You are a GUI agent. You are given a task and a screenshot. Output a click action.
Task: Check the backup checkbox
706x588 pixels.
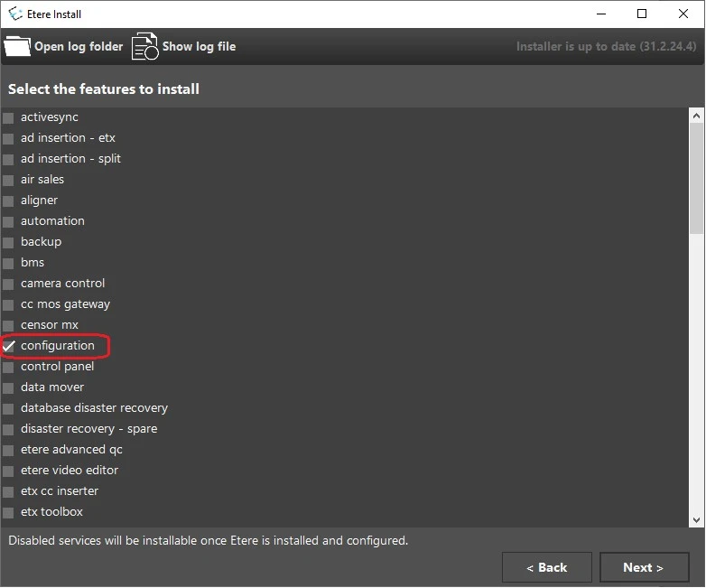[8, 242]
